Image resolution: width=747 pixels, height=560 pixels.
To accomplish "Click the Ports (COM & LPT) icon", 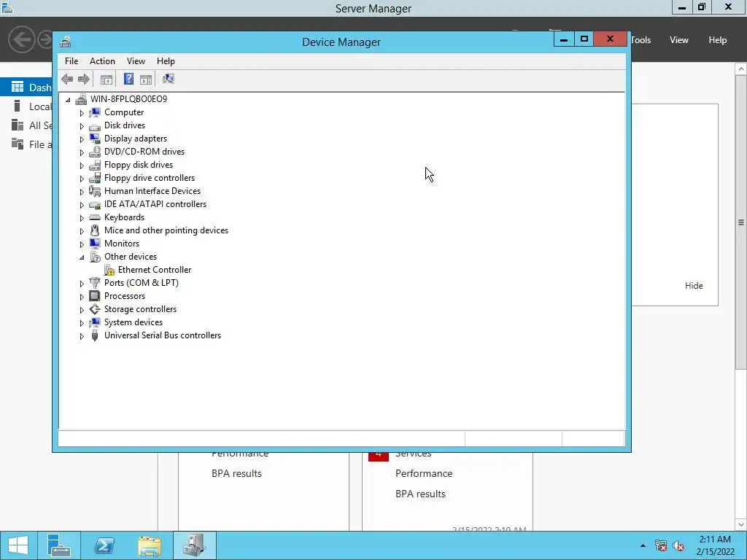I will click(x=95, y=283).
